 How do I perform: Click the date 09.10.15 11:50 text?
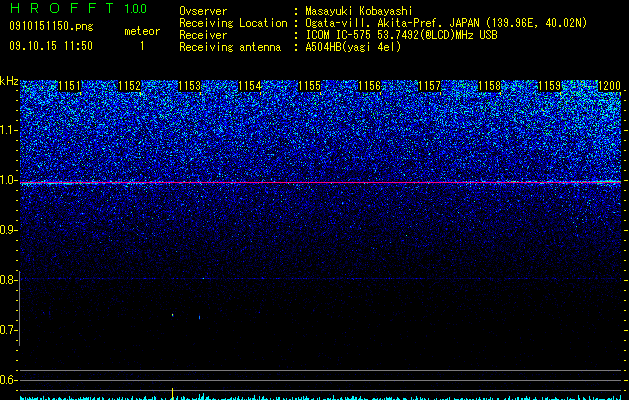(x=51, y=46)
